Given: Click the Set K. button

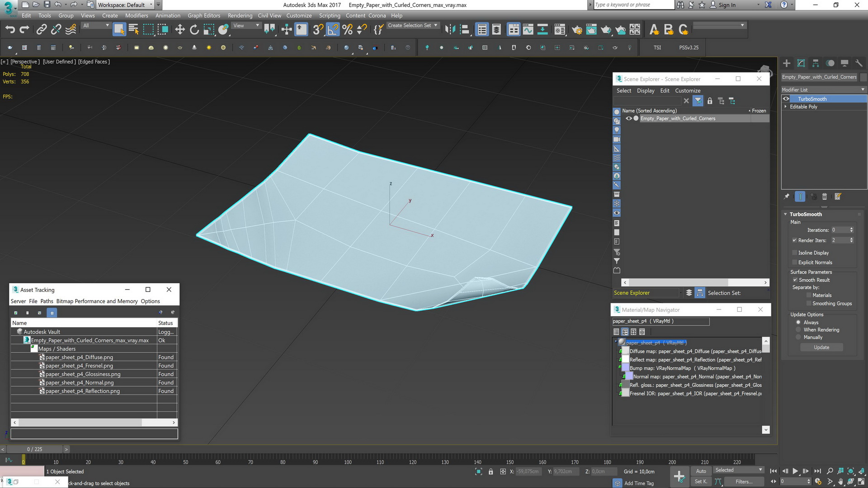Looking at the screenshot, I should click(701, 482).
